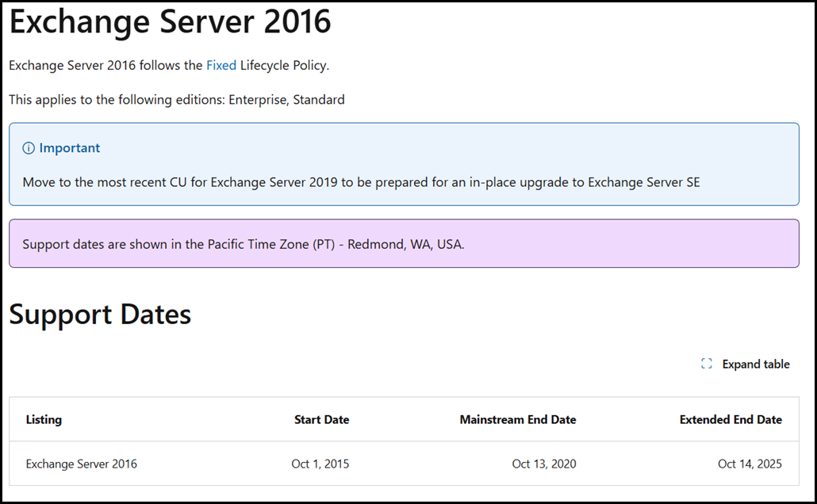817x504 pixels.
Task: Select the Important alert heading text
Action: pos(70,148)
